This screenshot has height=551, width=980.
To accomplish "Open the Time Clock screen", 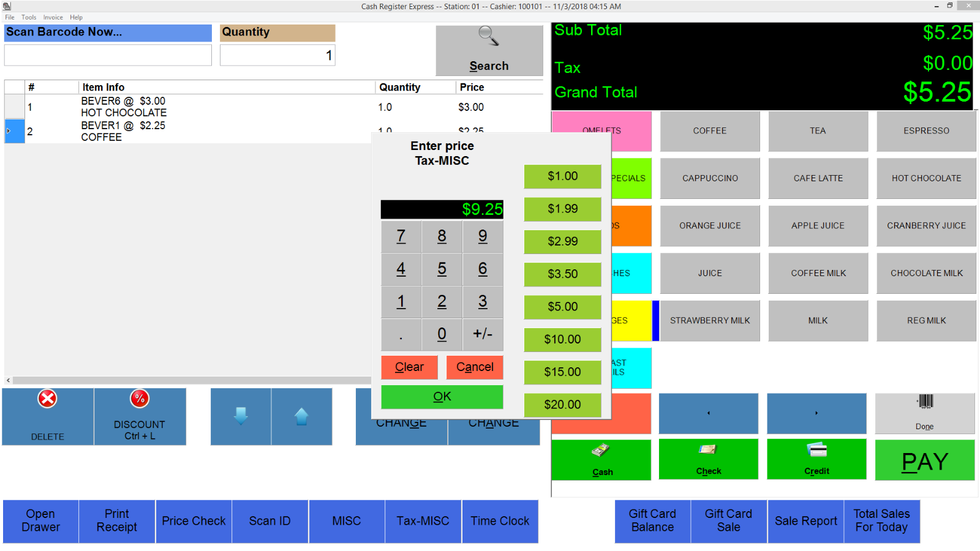I will pyautogui.click(x=500, y=521).
